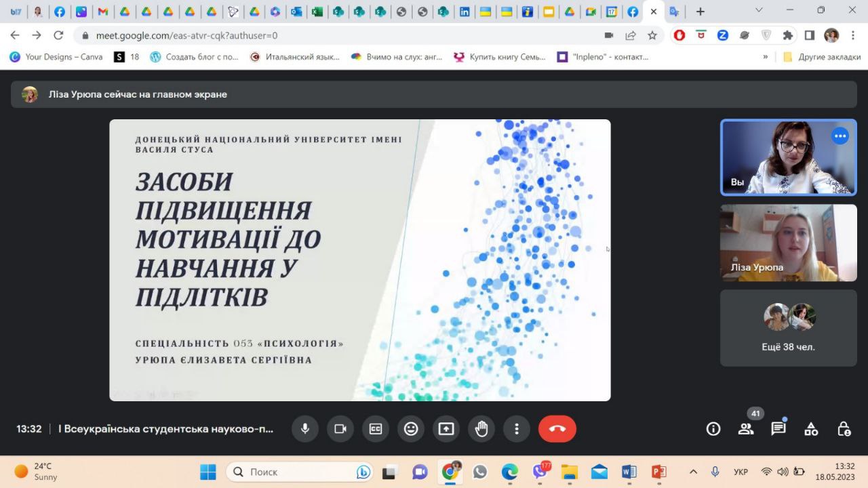This screenshot has width=868, height=488.
Task: Toggle closed captions button
Action: (x=376, y=429)
